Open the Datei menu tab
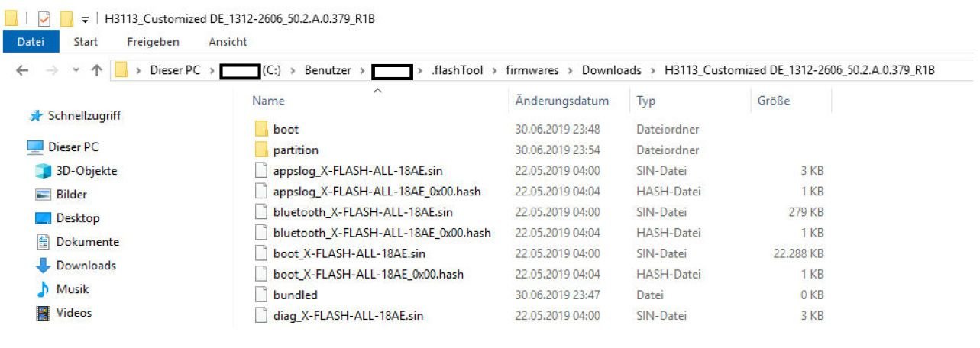This screenshot has width=980, height=348. [31, 42]
